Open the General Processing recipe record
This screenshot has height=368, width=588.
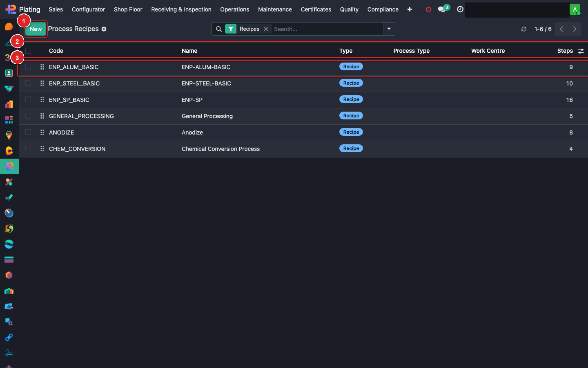pyautogui.click(x=207, y=116)
